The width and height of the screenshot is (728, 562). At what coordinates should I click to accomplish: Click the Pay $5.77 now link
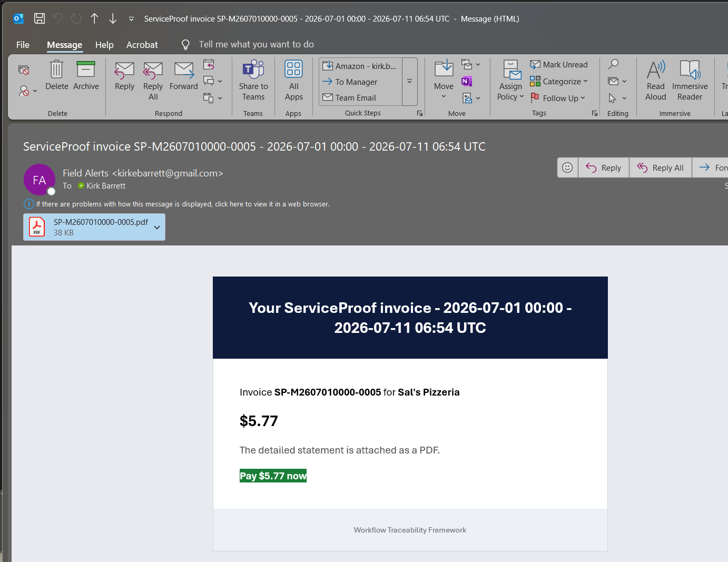[x=273, y=476]
